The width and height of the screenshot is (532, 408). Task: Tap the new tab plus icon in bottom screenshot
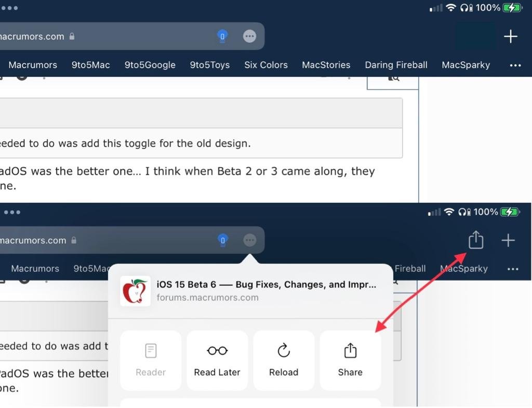click(508, 240)
